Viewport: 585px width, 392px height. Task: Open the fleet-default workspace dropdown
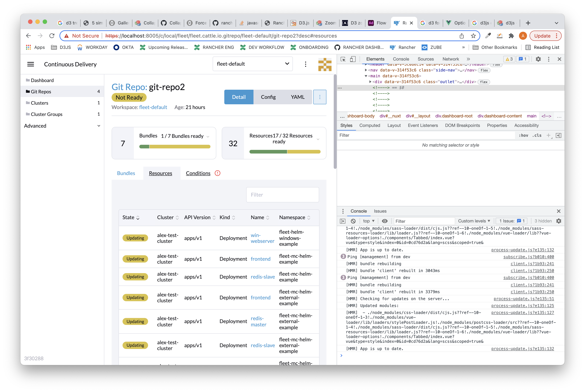(x=253, y=64)
